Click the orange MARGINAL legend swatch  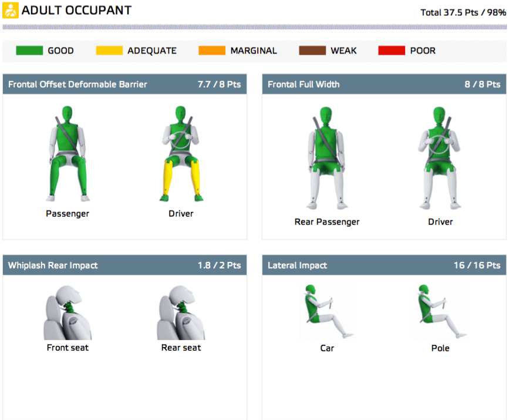pyautogui.click(x=212, y=51)
